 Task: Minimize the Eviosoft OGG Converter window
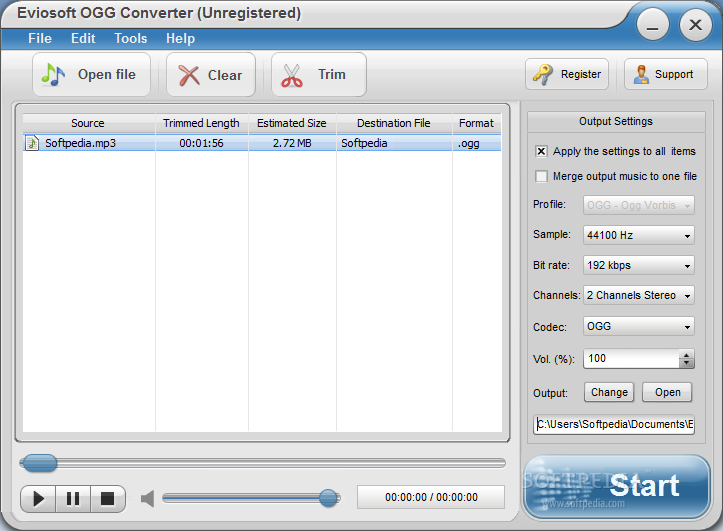click(x=652, y=24)
